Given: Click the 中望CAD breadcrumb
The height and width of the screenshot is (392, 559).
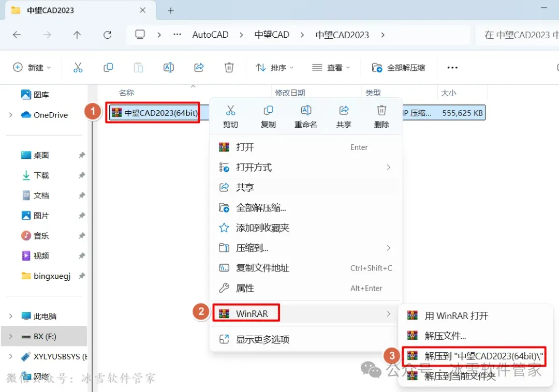Looking at the screenshot, I should [x=272, y=35].
